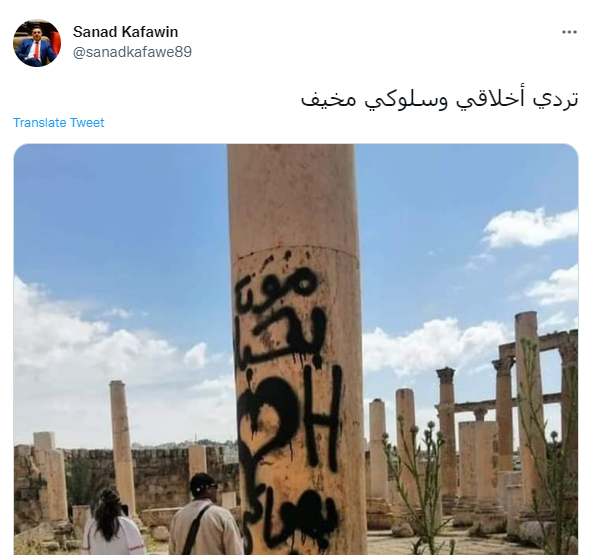Open the tweet's three-dot More menu
594x555 pixels.
point(569,32)
